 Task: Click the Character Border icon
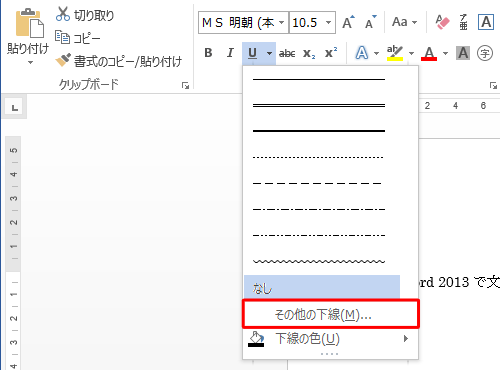(x=486, y=22)
